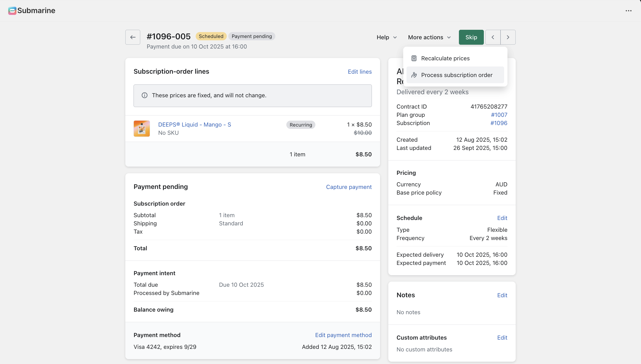The width and height of the screenshot is (641, 364).
Task: Click the back arrow button
Action: click(x=133, y=37)
